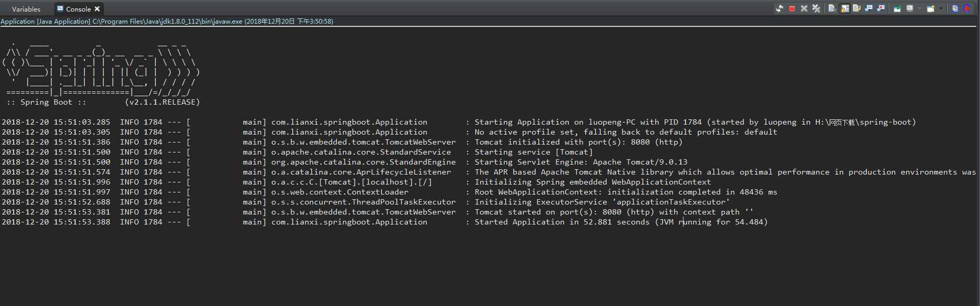This screenshot has width=980, height=306.
Task: Click 'Started Application in 52.881 seconds' message
Action: pyautogui.click(x=621, y=222)
